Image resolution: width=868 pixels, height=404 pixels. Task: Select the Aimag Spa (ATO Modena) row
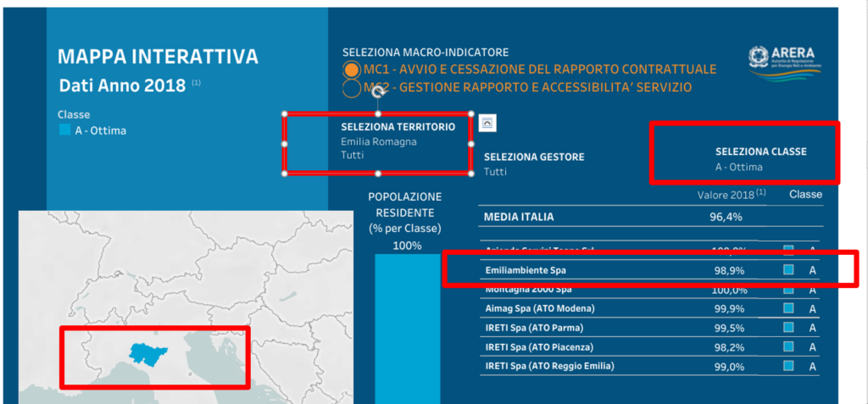[x=651, y=308]
